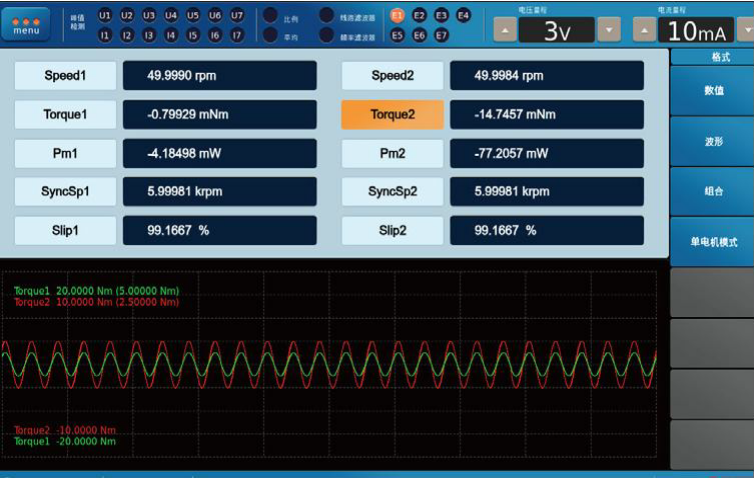The image size is (755, 479).
Task: Click the -0.79929 mNm value field
Action: [x=220, y=115]
